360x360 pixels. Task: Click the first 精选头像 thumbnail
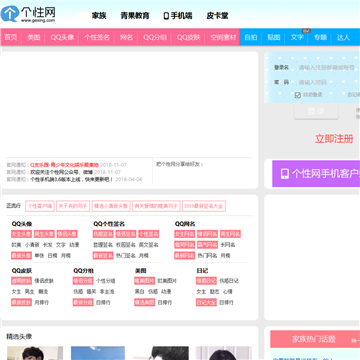click(35, 353)
